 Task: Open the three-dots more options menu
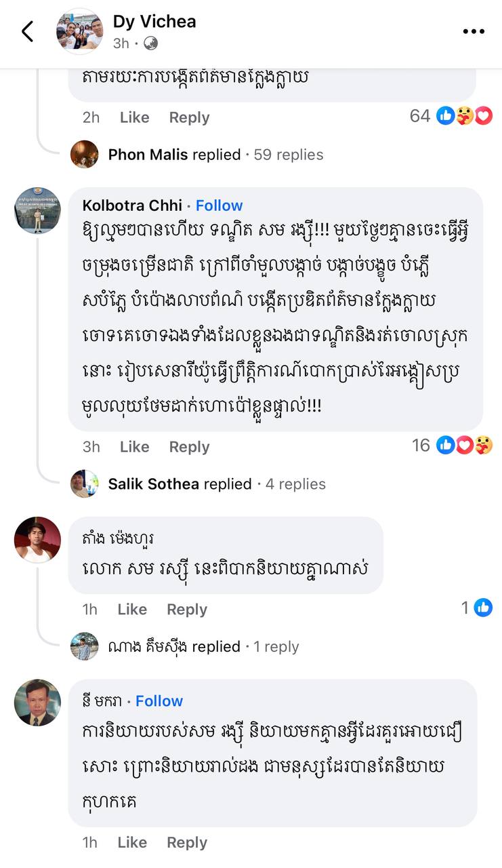click(x=474, y=31)
